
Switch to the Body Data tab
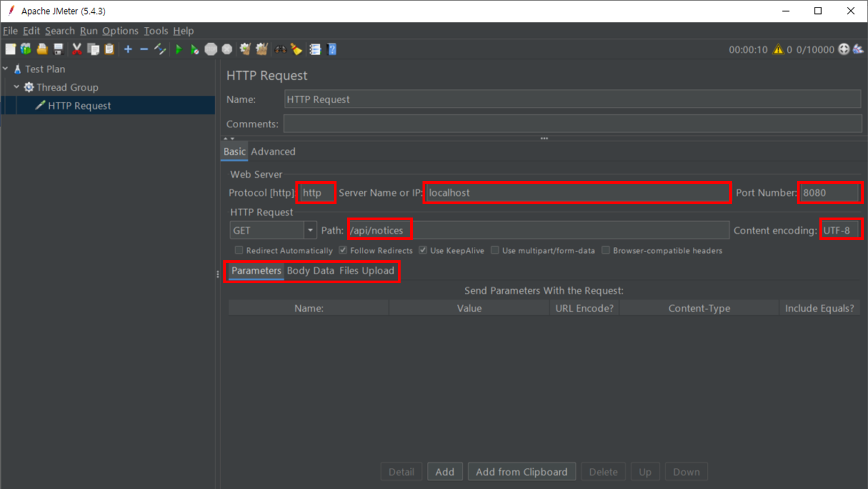point(310,271)
